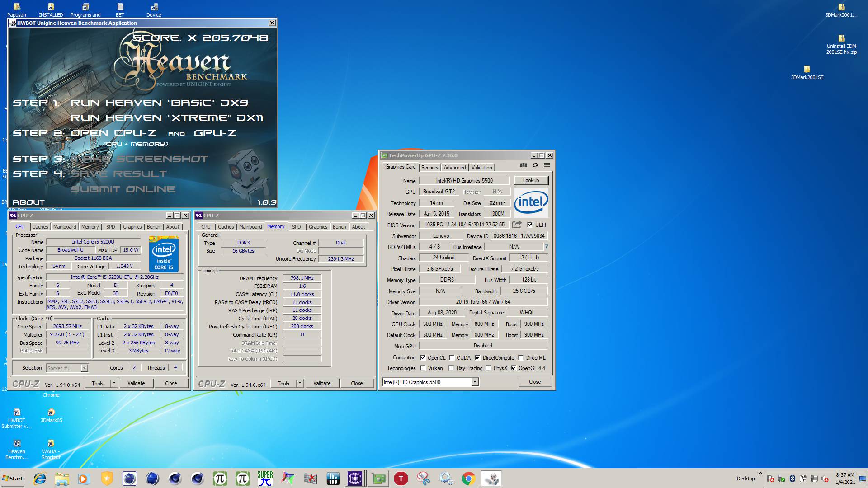Screen dimensions: 868x488
Task: Click Close in CPU-Z Memory window
Action: tap(357, 383)
